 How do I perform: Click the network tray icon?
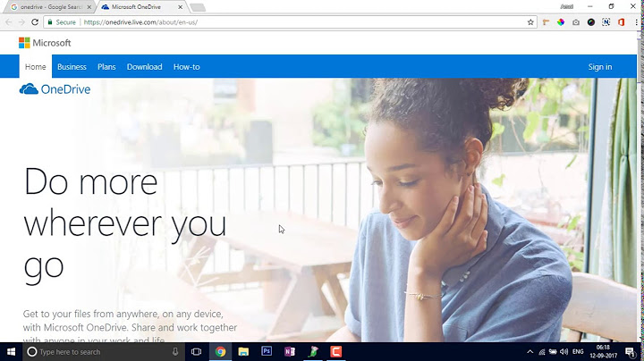[x=542, y=351]
